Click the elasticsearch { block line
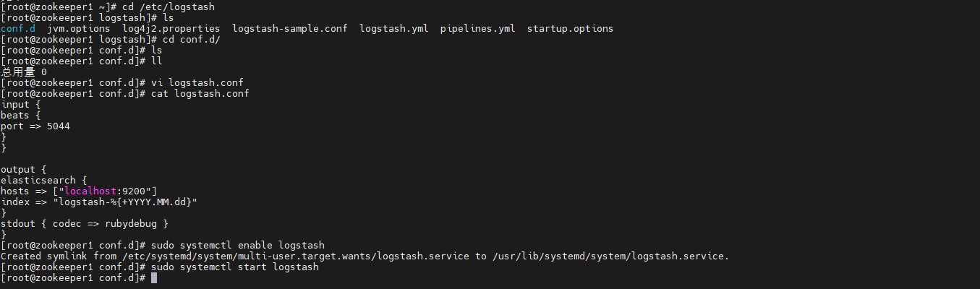Viewport: 980px width, 289px height. point(44,181)
